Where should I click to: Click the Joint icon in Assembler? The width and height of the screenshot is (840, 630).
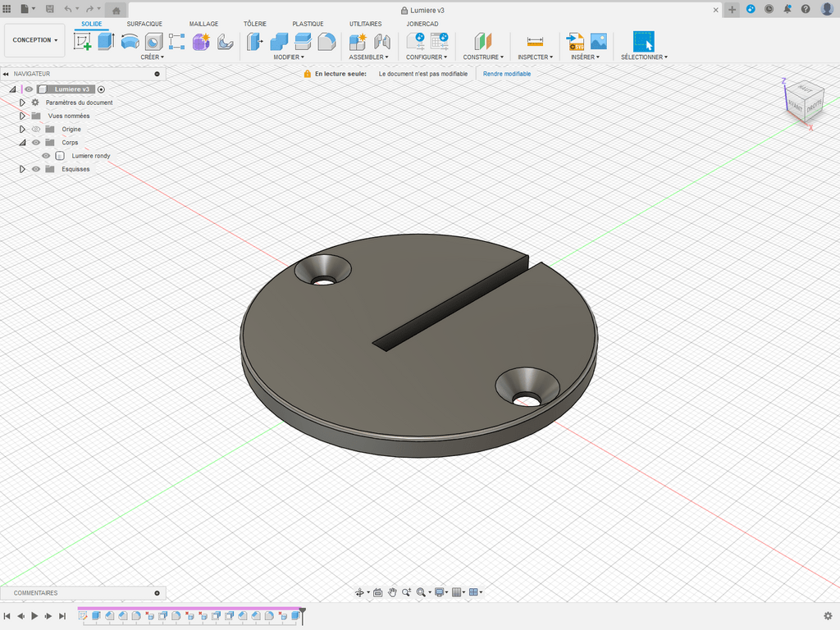tap(381, 41)
